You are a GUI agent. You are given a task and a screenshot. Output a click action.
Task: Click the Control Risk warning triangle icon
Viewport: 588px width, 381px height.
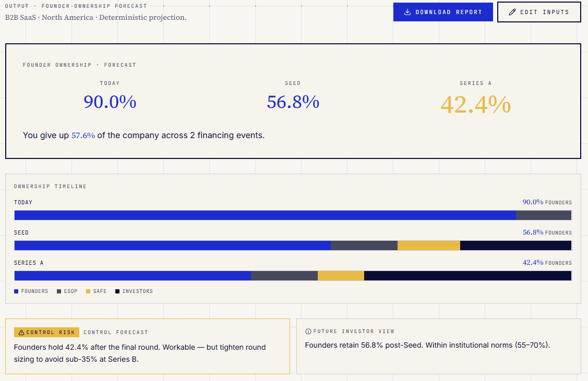click(21, 333)
